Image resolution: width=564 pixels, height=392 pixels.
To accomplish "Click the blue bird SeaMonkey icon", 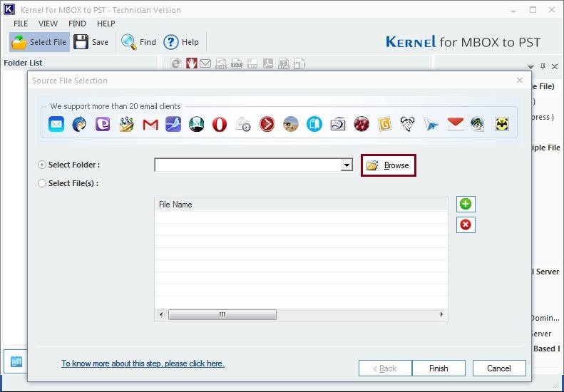I will pyautogui.click(x=173, y=125).
